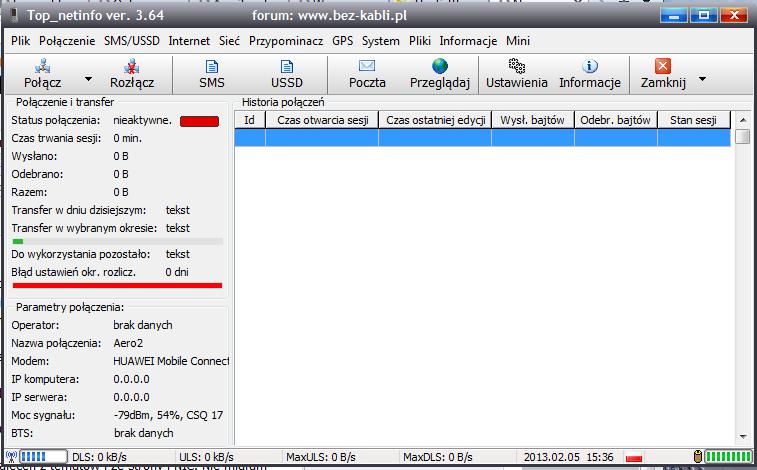Sort by Czas otwarcia sesji column header
Image resolution: width=757 pixels, height=470 pixels.
point(322,120)
